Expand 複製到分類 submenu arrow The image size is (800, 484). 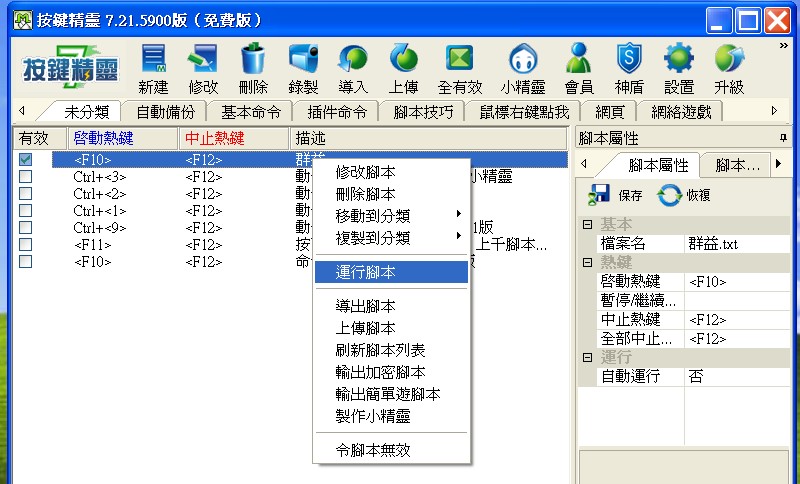tap(459, 236)
